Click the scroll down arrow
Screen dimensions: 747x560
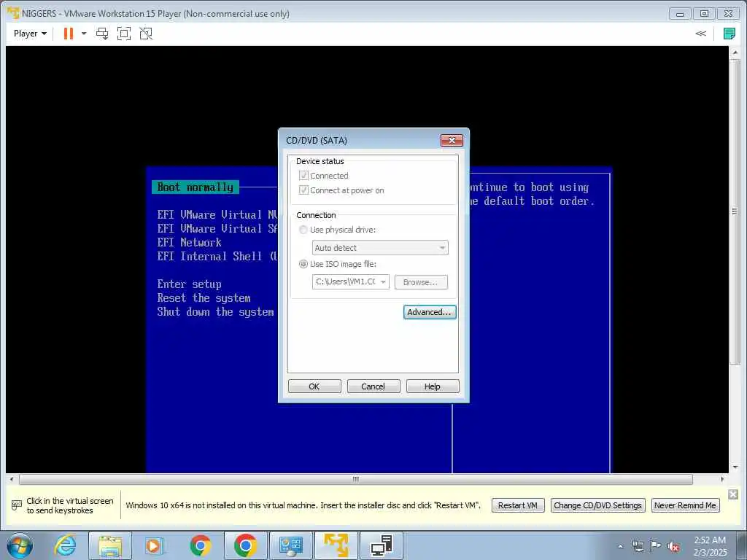tap(735, 467)
